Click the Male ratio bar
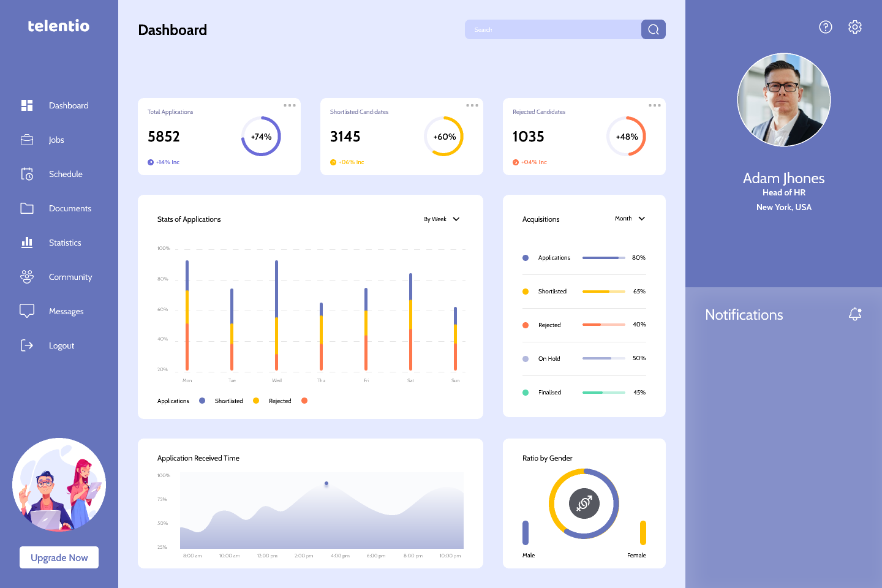 tap(526, 533)
